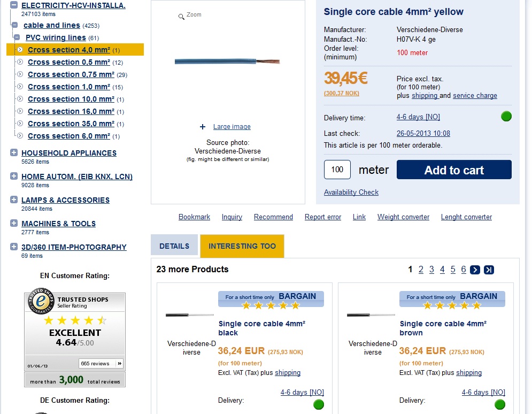Click bullet icon beside Cross section 0,5 mm²
This screenshot has height=414, width=532.
[20, 62]
